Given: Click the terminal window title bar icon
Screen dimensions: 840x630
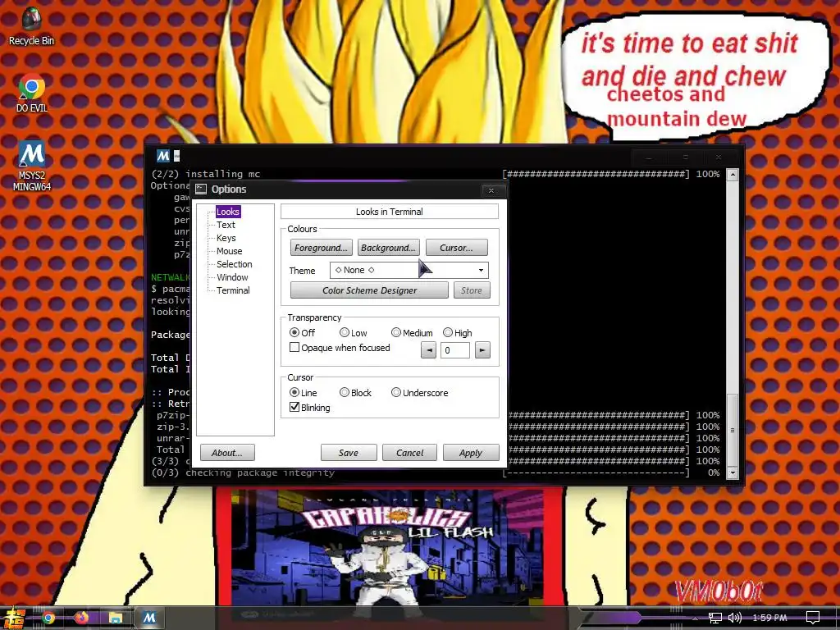Looking at the screenshot, I should tap(163, 156).
